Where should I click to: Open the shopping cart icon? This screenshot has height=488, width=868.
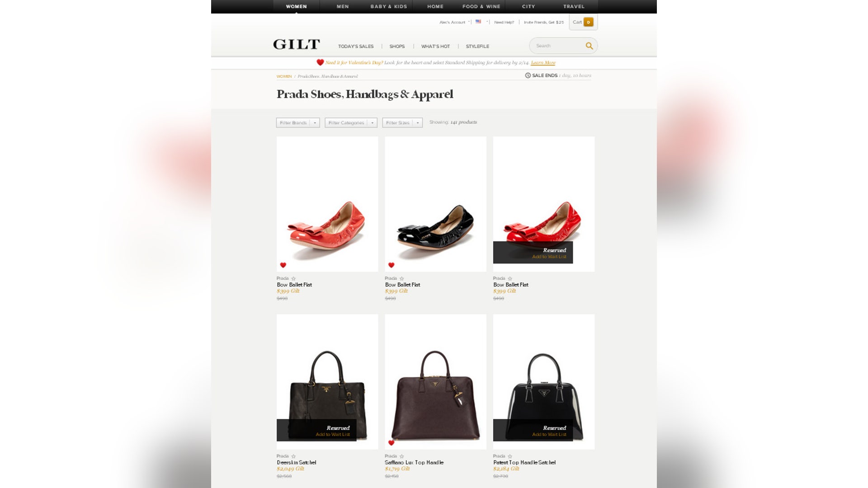click(x=588, y=22)
